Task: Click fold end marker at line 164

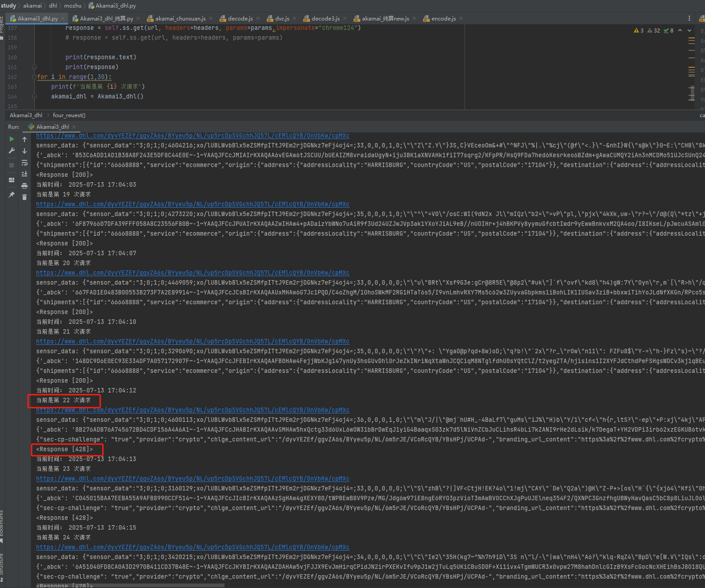Action: (34, 96)
